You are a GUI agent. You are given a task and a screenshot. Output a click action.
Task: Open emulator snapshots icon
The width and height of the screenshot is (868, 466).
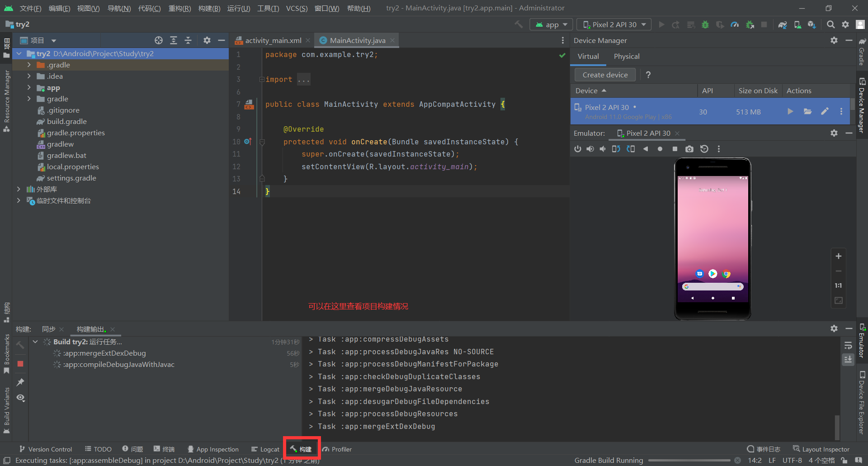pos(704,149)
